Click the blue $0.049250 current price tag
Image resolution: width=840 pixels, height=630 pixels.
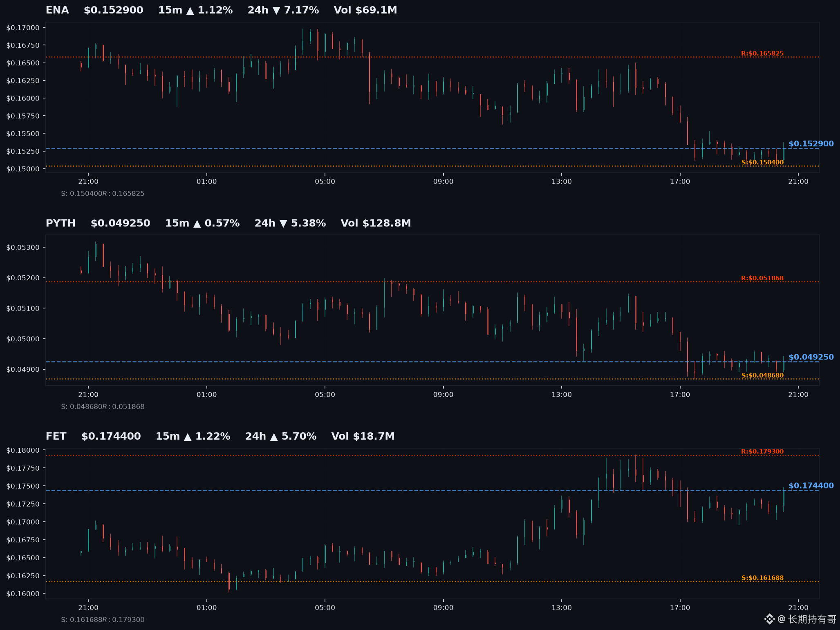pyautogui.click(x=811, y=357)
